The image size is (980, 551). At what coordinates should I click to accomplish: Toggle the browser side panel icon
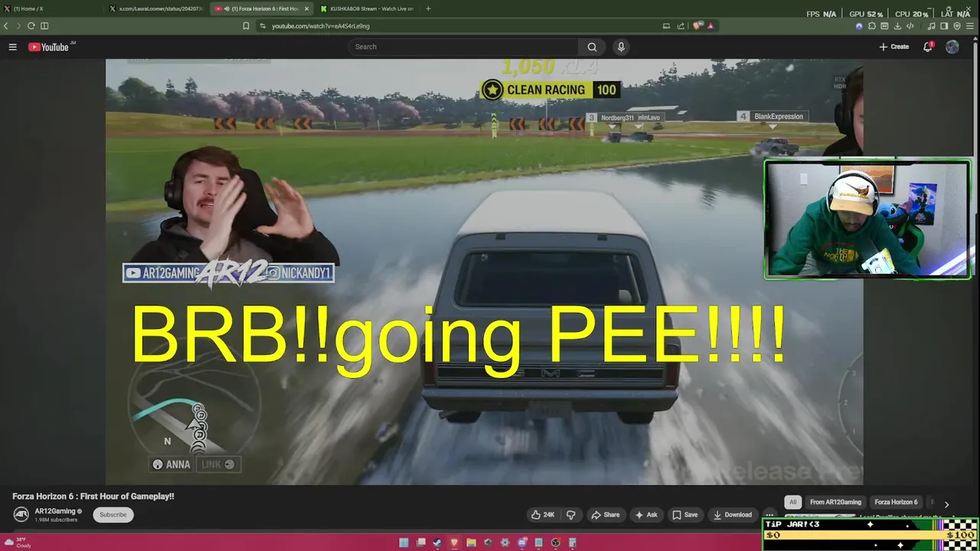pos(945,25)
